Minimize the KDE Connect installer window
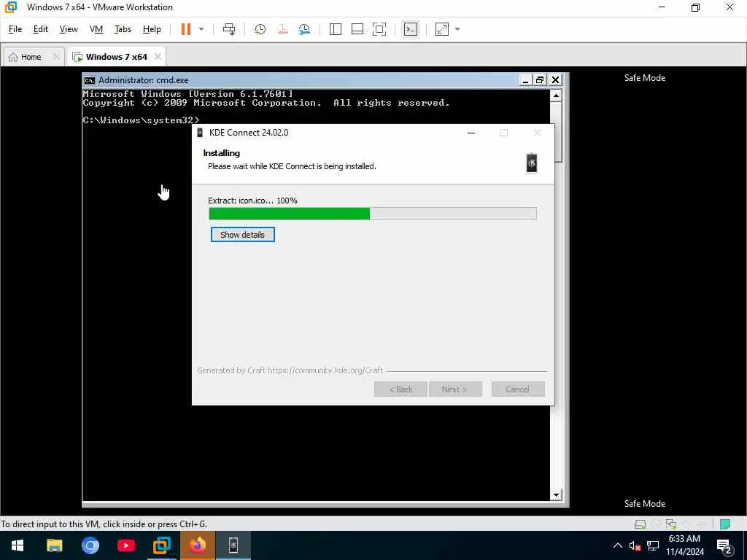Viewport: 747px width, 560px height. point(471,133)
